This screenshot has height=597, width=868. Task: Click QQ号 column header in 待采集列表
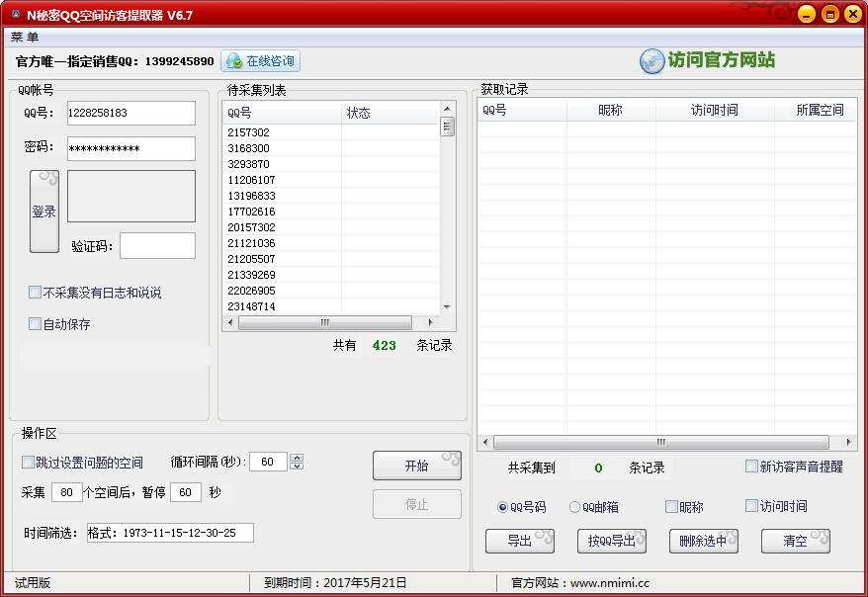click(x=283, y=114)
